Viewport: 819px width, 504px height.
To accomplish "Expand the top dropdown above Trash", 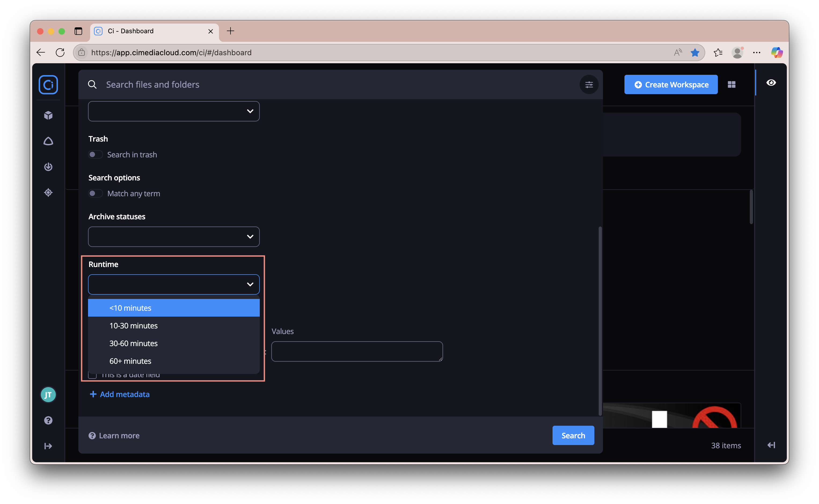I will 174,111.
